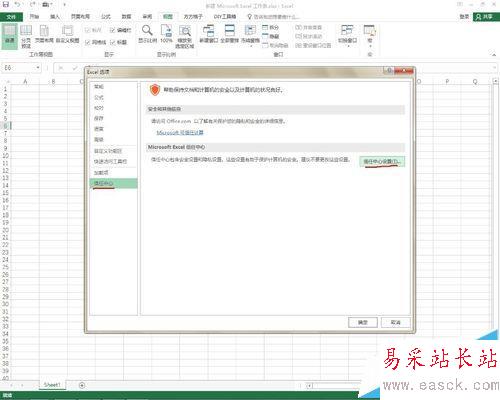Collapse the ribbon with the chevron

coord(494,54)
